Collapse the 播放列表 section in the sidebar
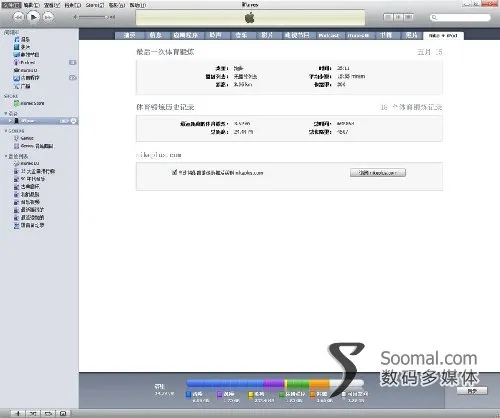The width and height of the screenshot is (500, 418). click(6, 156)
